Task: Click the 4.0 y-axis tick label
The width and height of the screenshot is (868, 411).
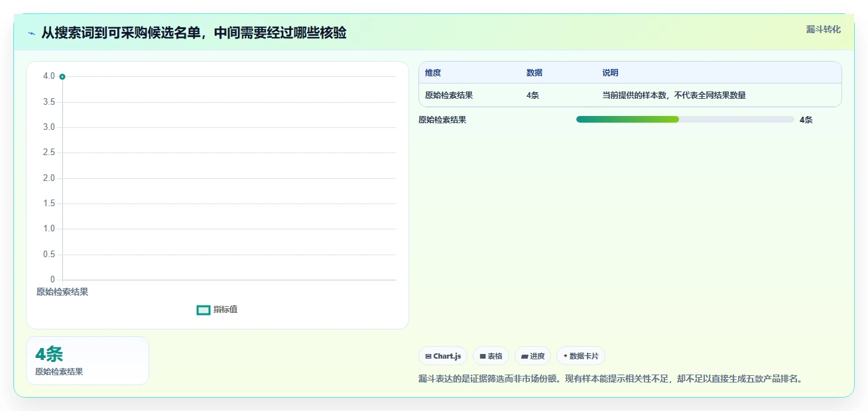Action: [49, 76]
